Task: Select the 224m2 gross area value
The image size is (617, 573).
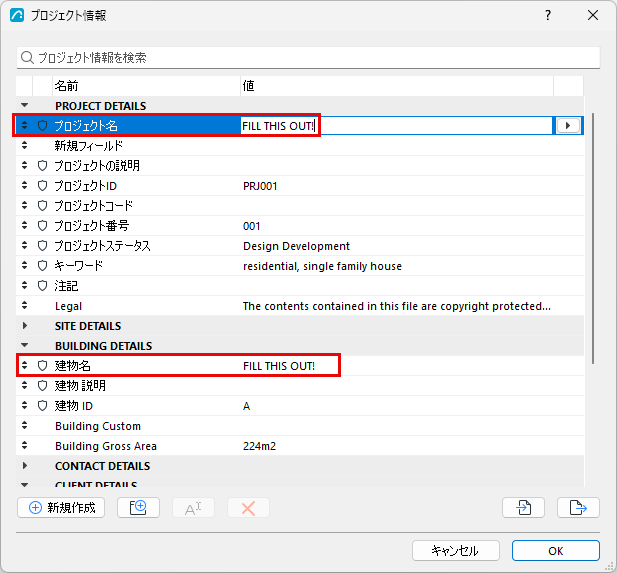Action: coord(259,446)
